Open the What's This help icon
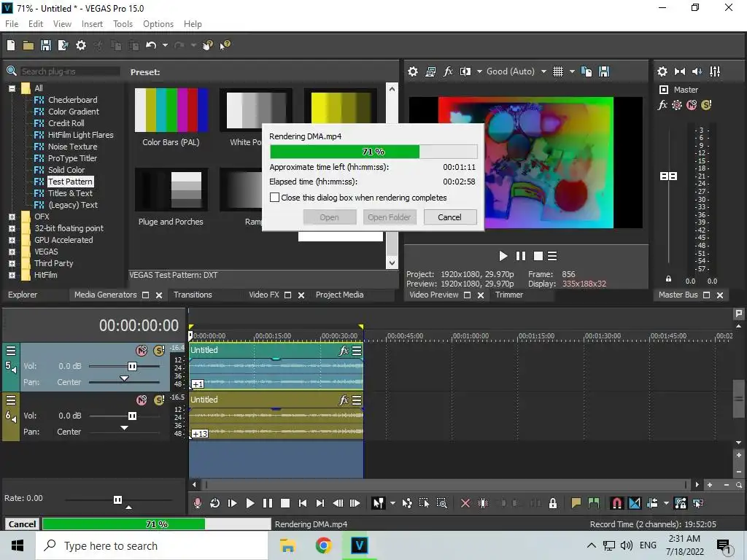 [225, 45]
